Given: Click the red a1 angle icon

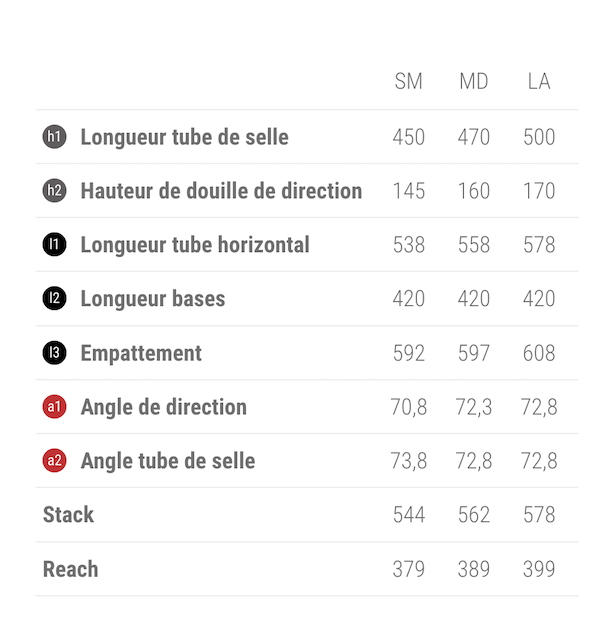Looking at the screenshot, I should (x=54, y=407).
